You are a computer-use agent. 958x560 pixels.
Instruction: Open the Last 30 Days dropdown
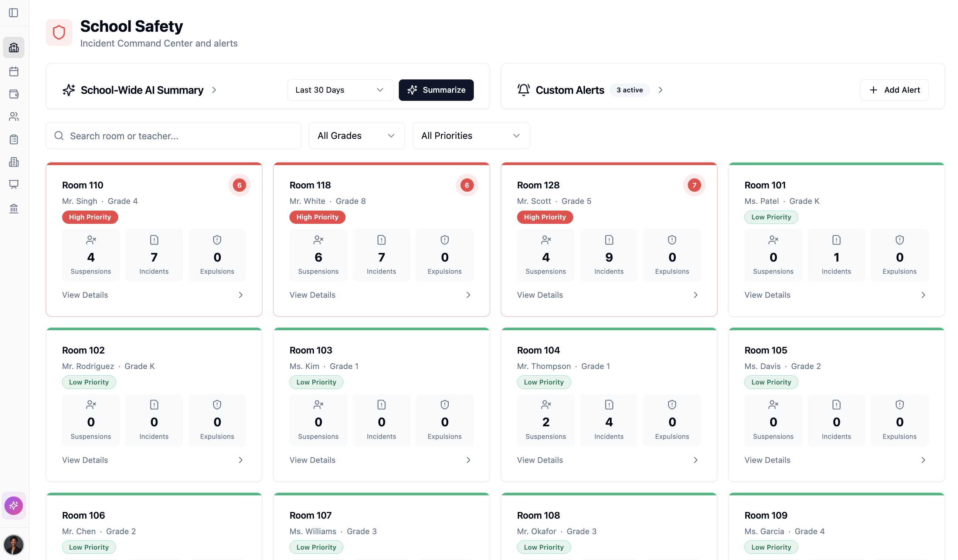pos(340,90)
